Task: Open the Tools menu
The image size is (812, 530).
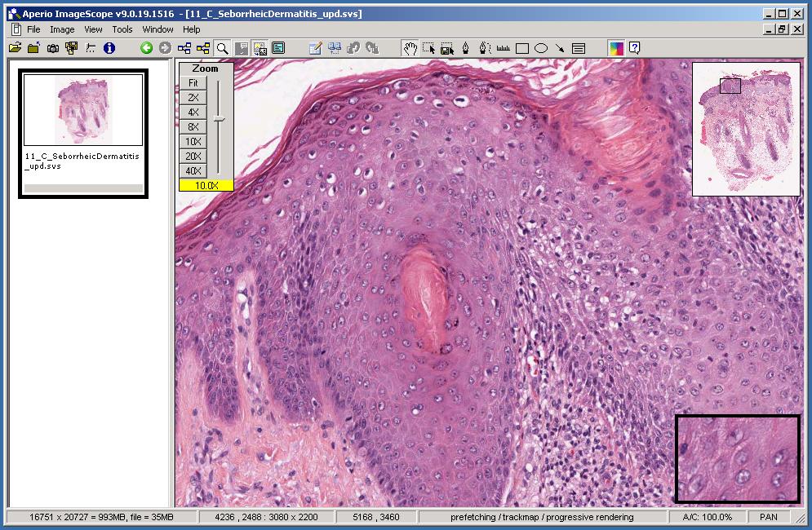Action: pos(122,29)
